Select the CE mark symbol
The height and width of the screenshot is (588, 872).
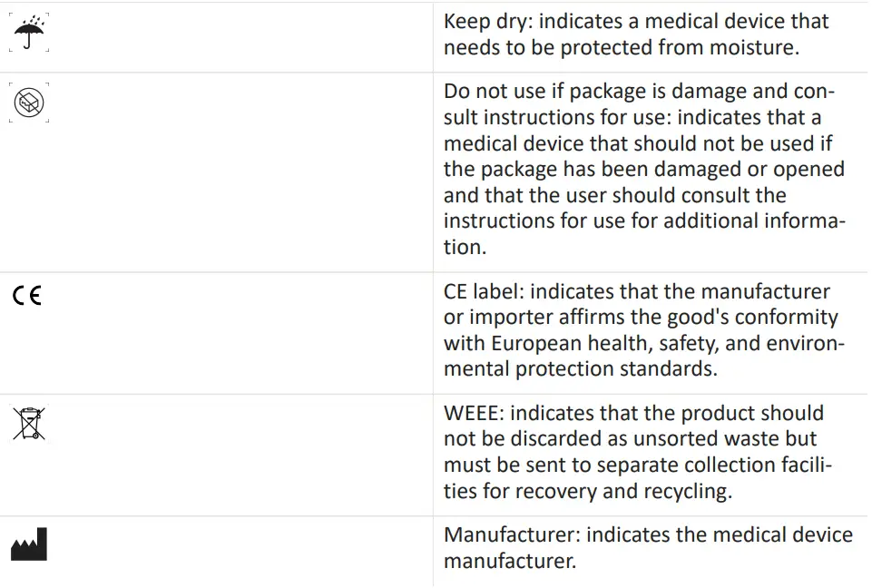coord(27,296)
